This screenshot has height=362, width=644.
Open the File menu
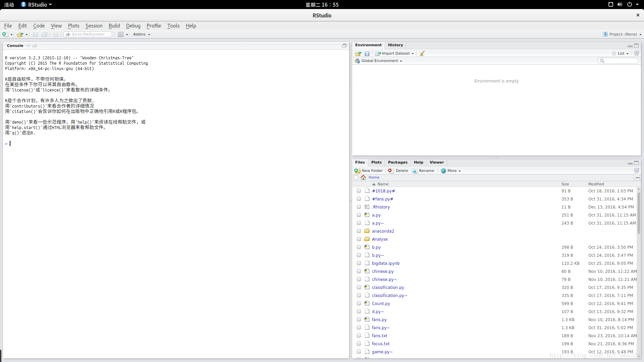pos(8,25)
